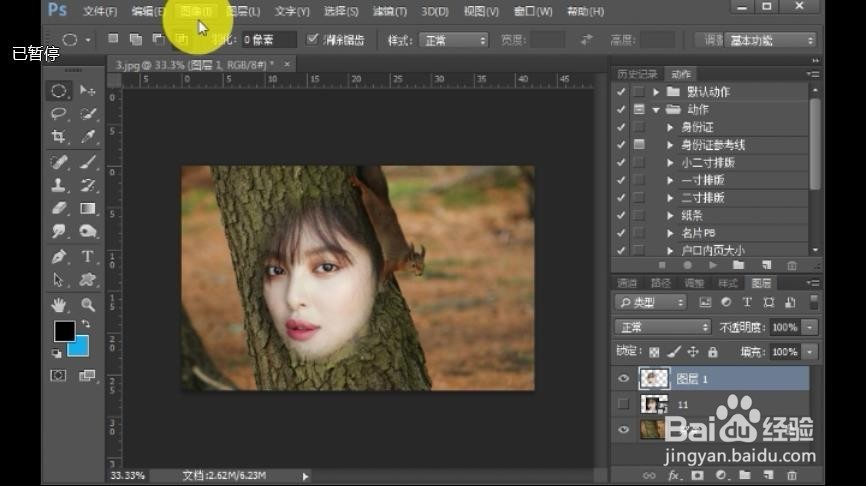The height and width of the screenshot is (486, 866).
Task: Select the Horizontal Type tool
Action: click(87, 256)
